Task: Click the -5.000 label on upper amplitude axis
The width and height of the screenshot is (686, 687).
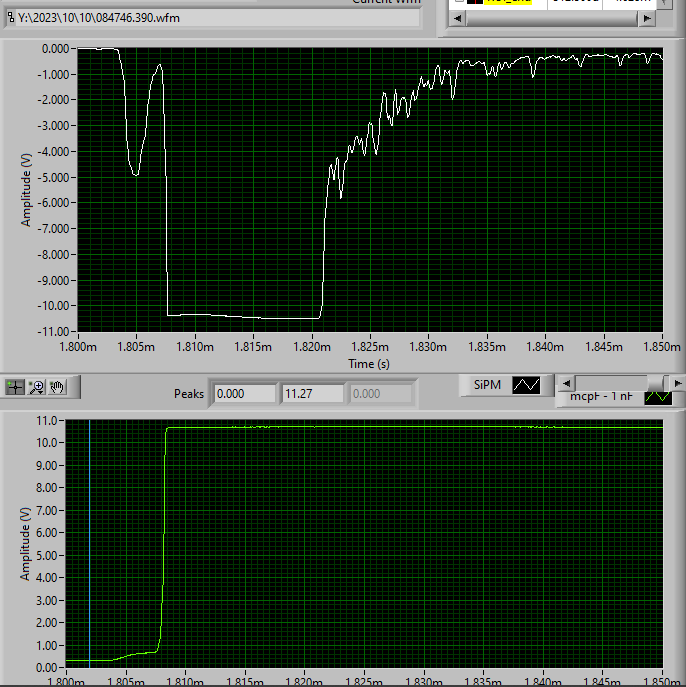Action: click(53, 177)
